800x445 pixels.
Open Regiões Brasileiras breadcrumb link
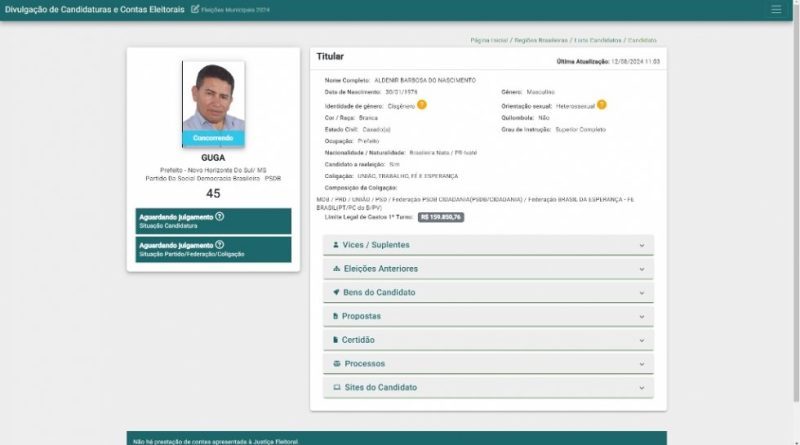[x=541, y=41]
